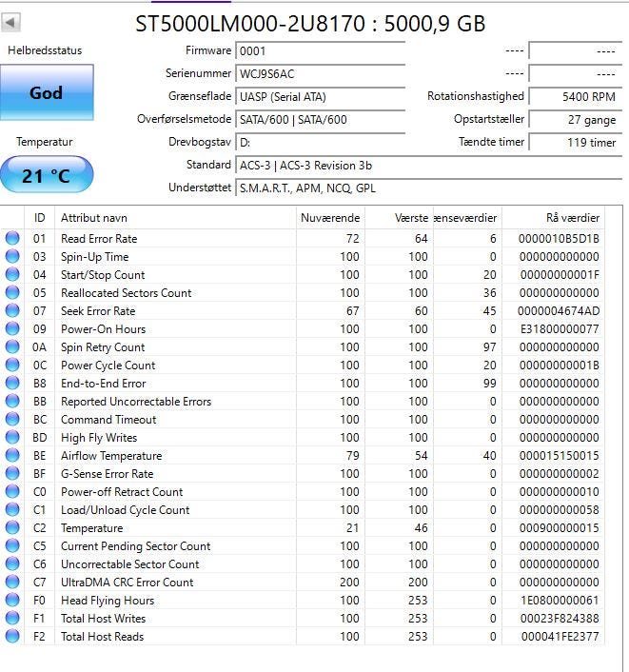629x672 pixels.
Task: Click the Drevbogstav field showing D:
Action: pos(320,142)
